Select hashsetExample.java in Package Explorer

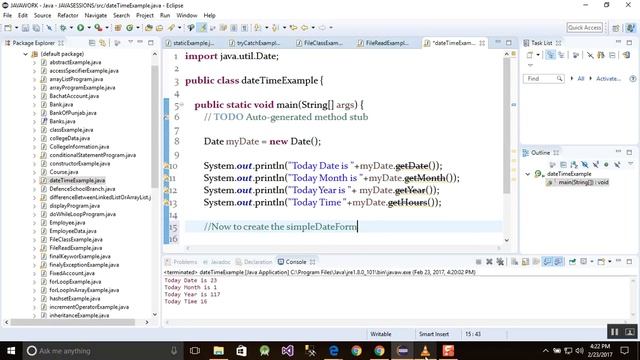(74, 299)
